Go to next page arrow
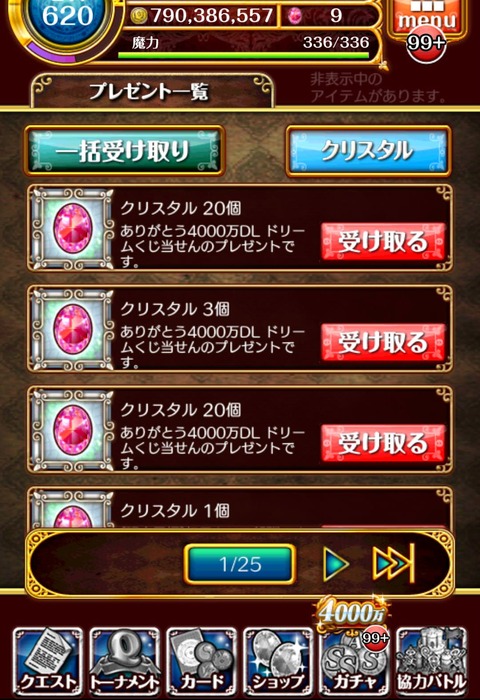 click(x=336, y=564)
